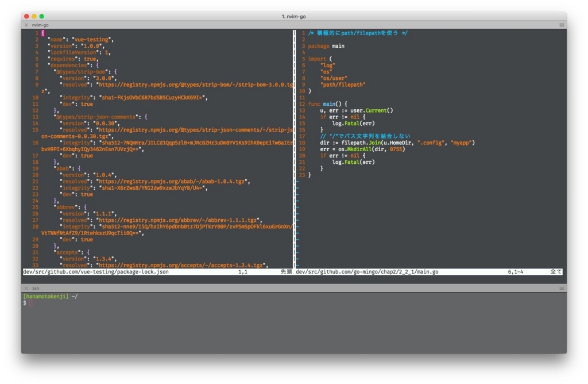Screen dimensions: 588x384
Task: Click the zsh $ prompt cursor
Action: [x=31, y=303]
